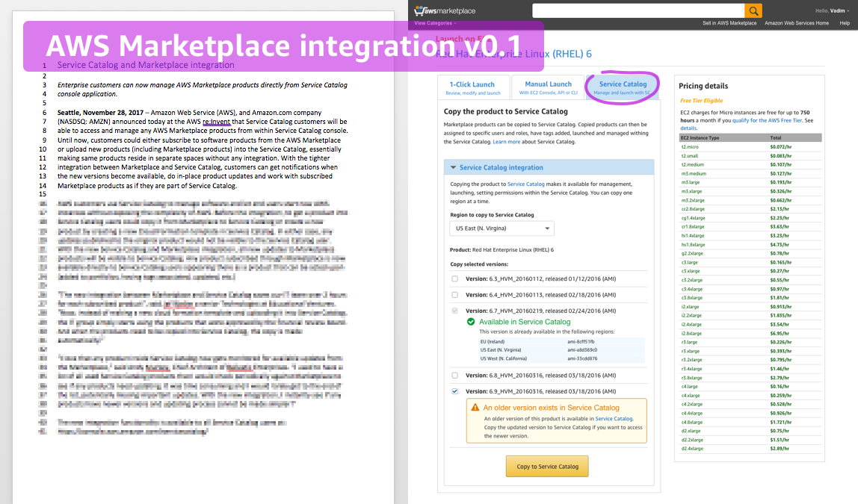Open the Help link in the header
This screenshot has width=858, height=504.
pos(845,23)
